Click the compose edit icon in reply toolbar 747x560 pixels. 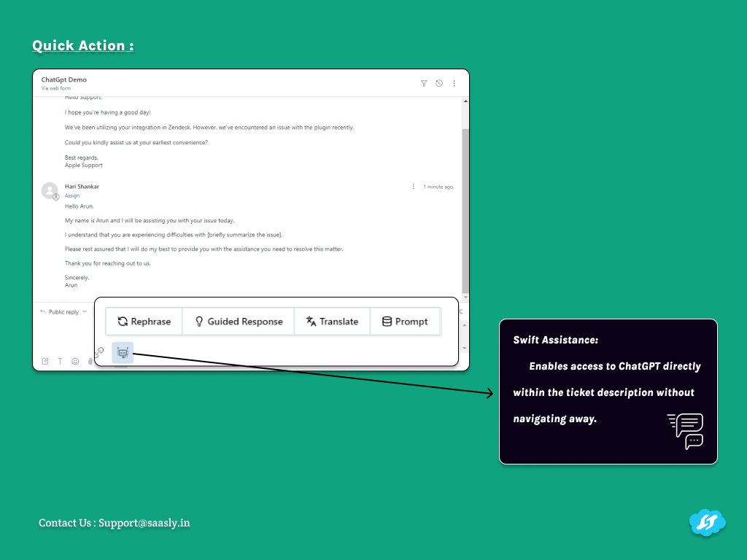pyautogui.click(x=45, y=361)
